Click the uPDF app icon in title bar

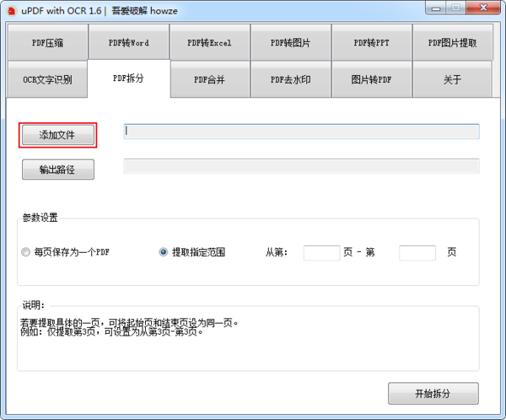pyautogui.click(x=12, y=10)
